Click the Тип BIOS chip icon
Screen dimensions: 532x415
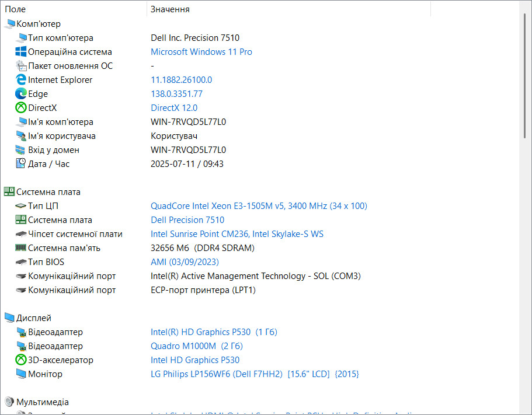pos(21,262)
